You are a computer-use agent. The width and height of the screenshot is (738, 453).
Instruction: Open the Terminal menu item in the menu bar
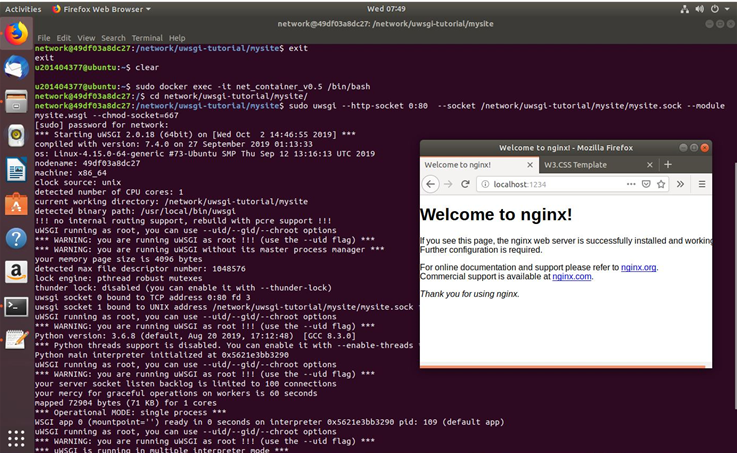point(147,38)
